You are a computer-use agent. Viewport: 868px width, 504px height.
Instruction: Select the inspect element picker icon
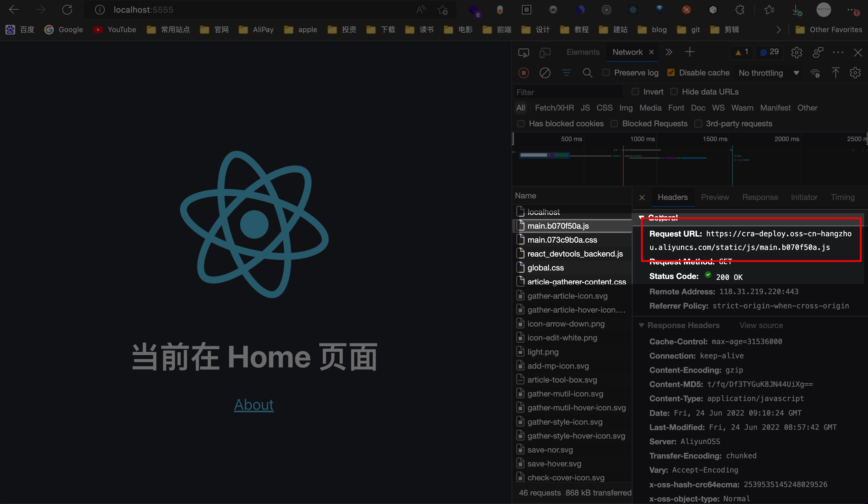pos(524,52)
